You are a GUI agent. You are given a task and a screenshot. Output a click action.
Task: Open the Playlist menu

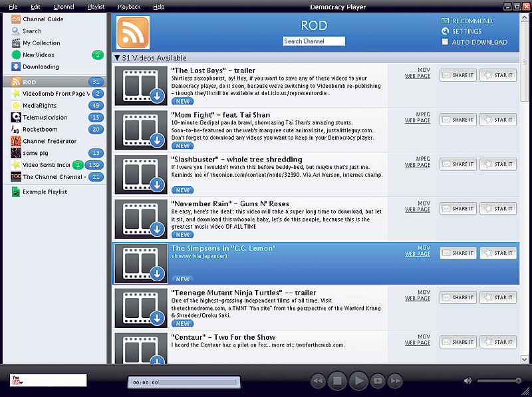(x=96, y=7)
